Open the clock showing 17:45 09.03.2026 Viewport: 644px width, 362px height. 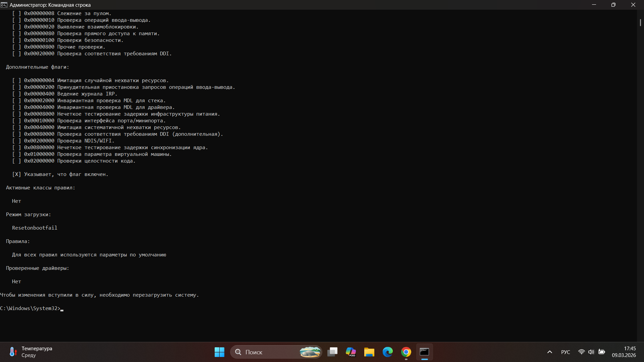click(x=624, y=352)
